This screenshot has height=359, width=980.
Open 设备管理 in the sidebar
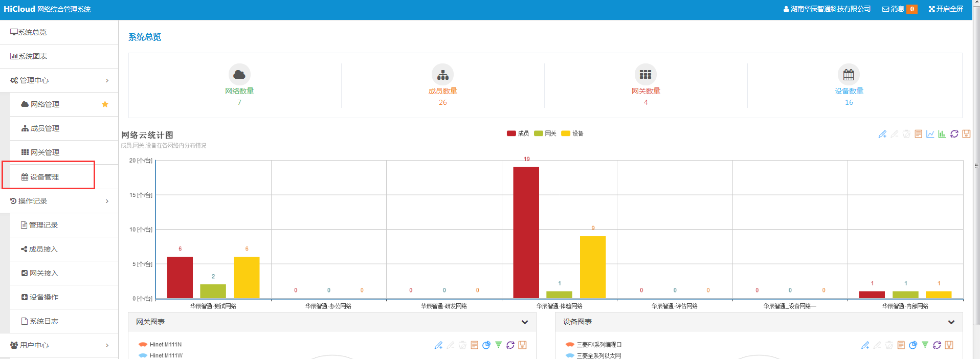[x=44, y=177]
